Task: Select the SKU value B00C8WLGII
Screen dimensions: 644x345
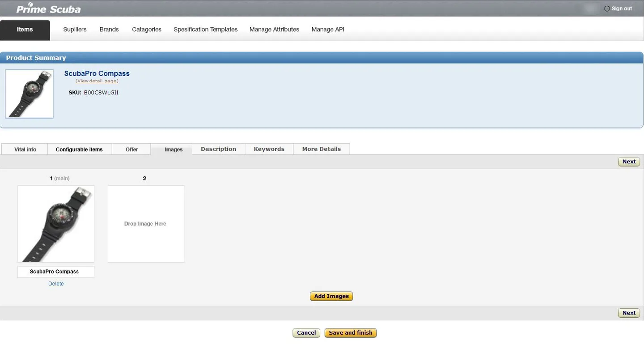Action: coord(101,93)
